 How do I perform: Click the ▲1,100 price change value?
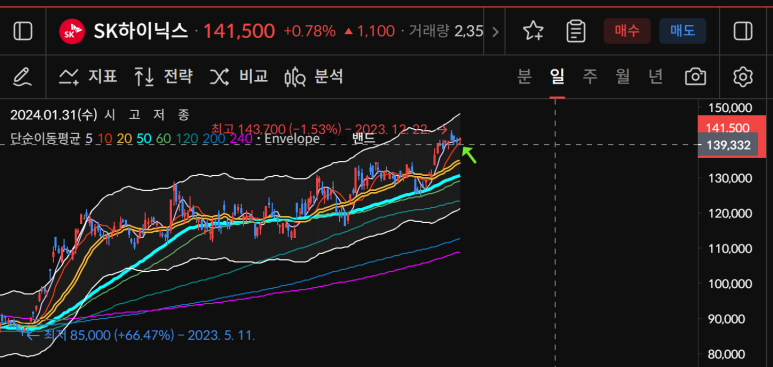coord(369,32)
